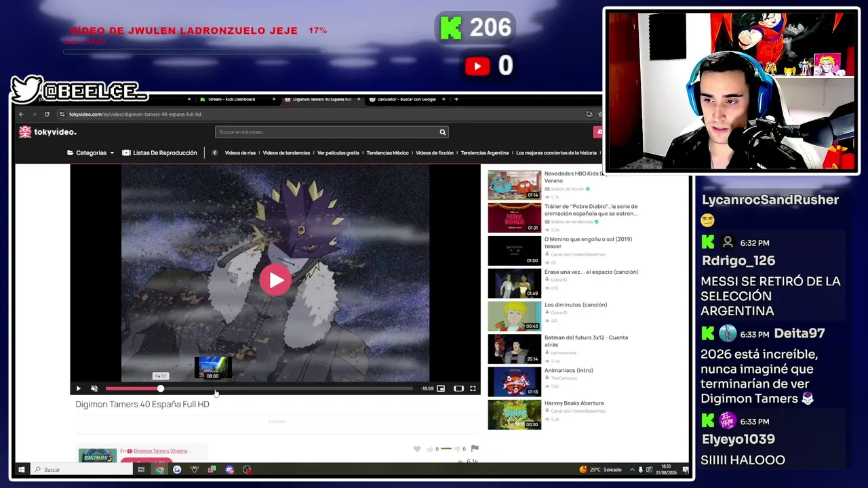Click the taskbar 'Buscar' search box
The width and height of the screenshot is (868, 488).
pyautogui.click(x=81, y=470)
